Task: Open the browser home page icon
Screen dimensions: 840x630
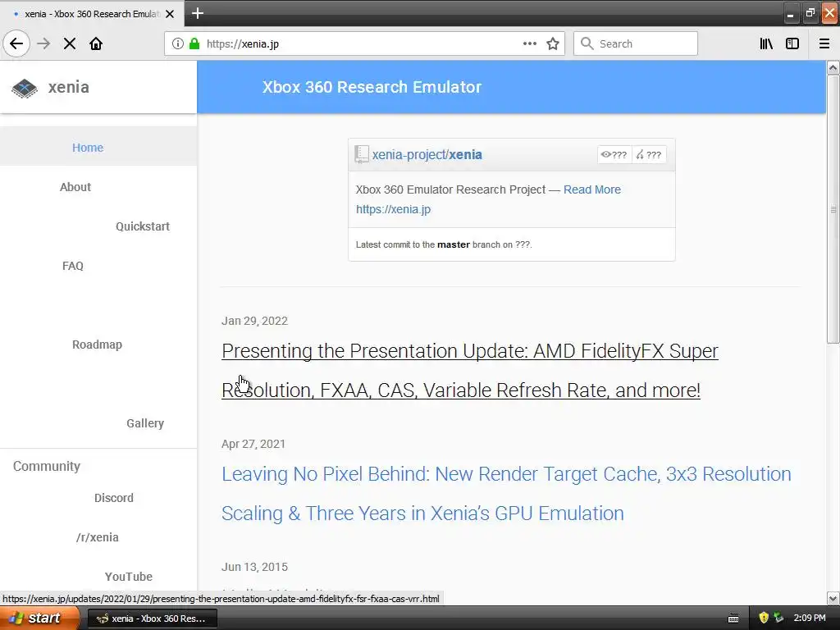Action: click(96, 43)
